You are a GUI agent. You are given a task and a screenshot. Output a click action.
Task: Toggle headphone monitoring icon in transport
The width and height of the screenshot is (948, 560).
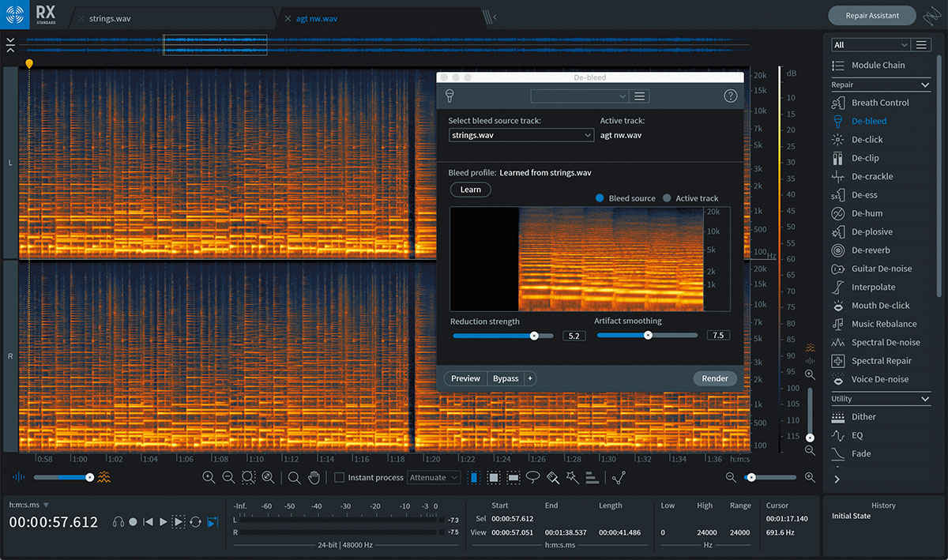[118, 522]
